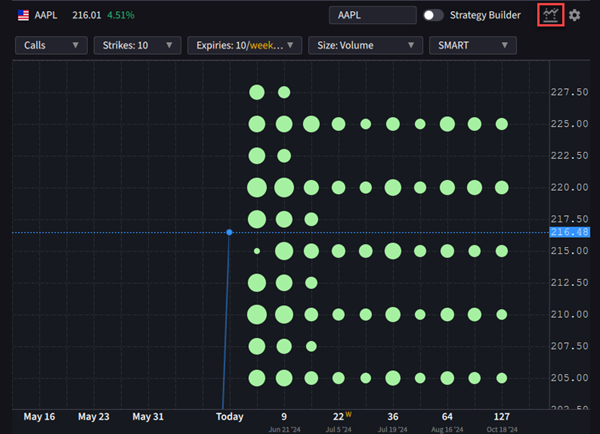The height and width of the screenshot is (434, 600).
Task: Click the AAPL ticker label next to flag
Action: (x=46, y=15)
